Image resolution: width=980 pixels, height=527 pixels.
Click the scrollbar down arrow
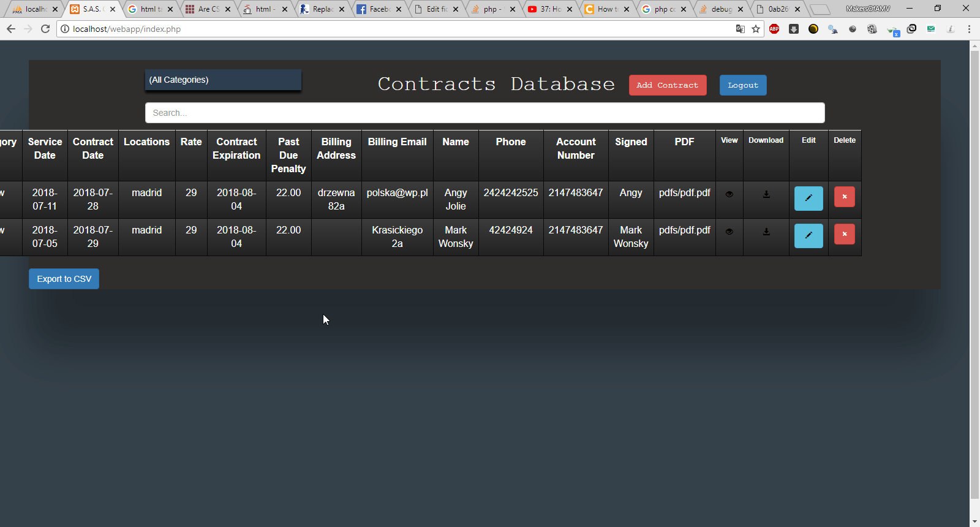974,521
